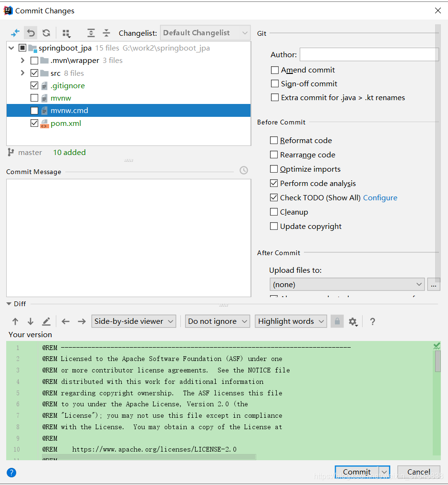The height and width of the screenshot is (485, 448).
Task: Expand the src folder node
Action: [x=22, y=73]
